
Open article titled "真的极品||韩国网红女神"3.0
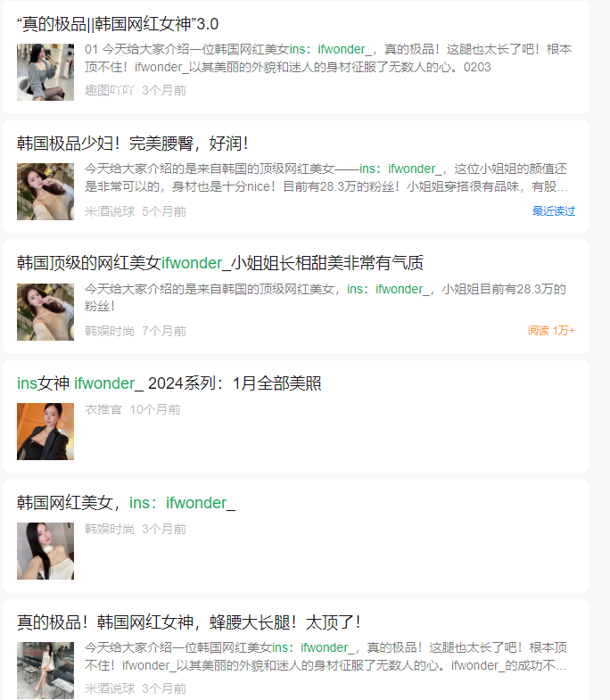(x=118, y=24)
